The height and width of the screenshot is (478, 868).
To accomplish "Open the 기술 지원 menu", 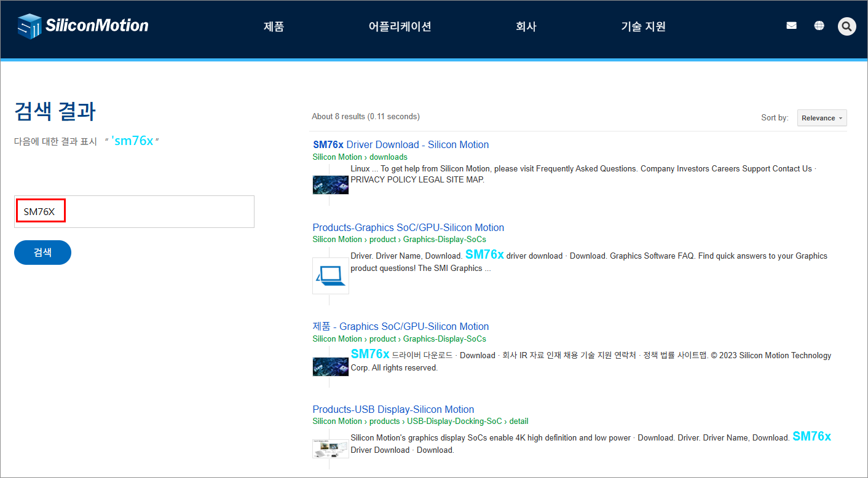I will pyautogui.click(x=644, y=26).
